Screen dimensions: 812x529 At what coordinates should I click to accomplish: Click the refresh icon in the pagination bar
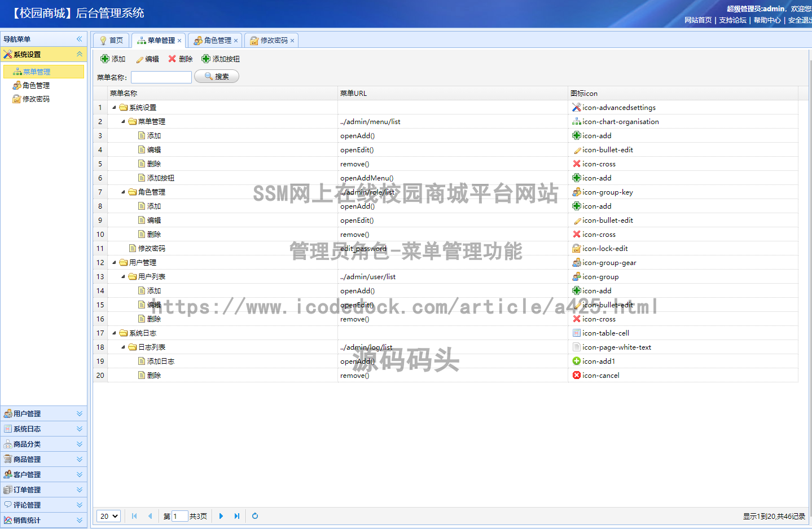(x=254, y=516)
